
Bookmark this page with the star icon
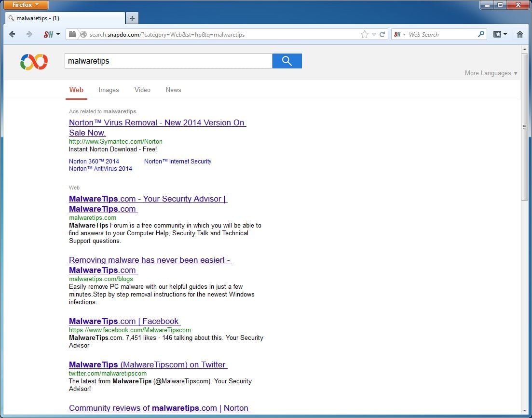(364, 34)
